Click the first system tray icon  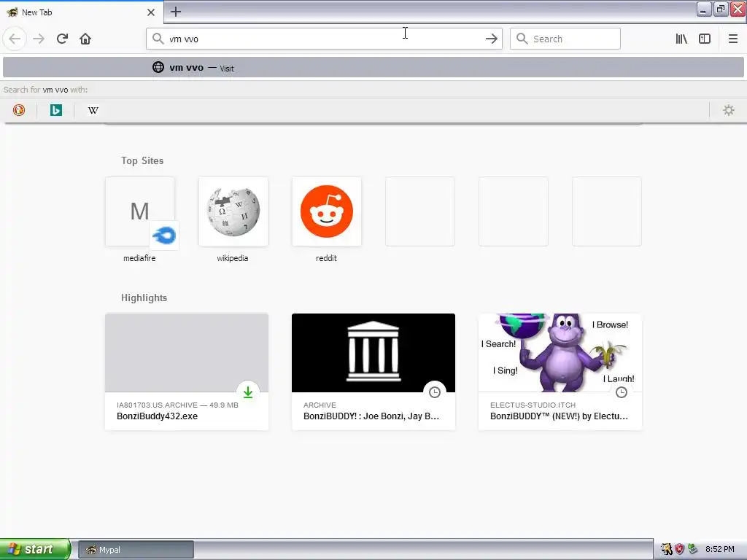[667, 549]
